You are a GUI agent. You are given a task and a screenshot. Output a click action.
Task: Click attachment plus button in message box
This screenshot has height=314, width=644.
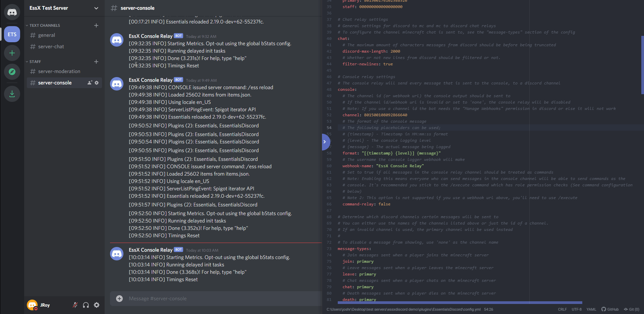(x=119, y=299)
